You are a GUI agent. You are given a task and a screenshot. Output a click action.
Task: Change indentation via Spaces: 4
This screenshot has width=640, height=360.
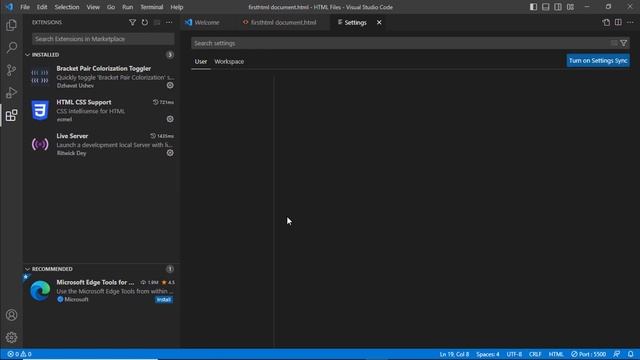(488, 354)
